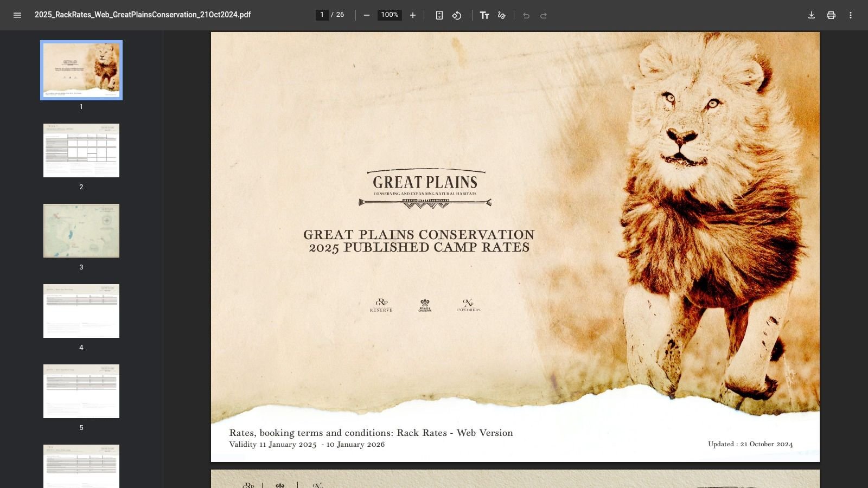The image size is (868, 488).
Task: Jump to page 3 map thumbnail
Action: point(81,230)
